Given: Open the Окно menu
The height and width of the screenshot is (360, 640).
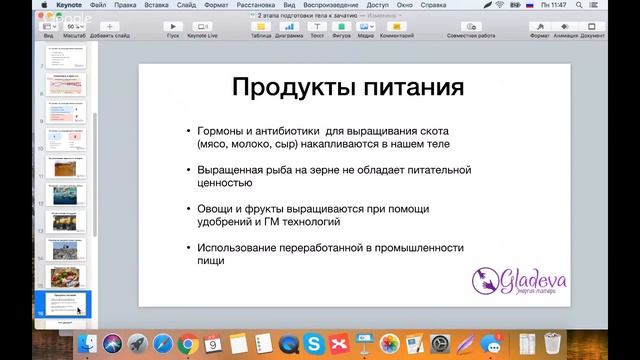Looking at the screenshot, I should (x=404, y=5).
